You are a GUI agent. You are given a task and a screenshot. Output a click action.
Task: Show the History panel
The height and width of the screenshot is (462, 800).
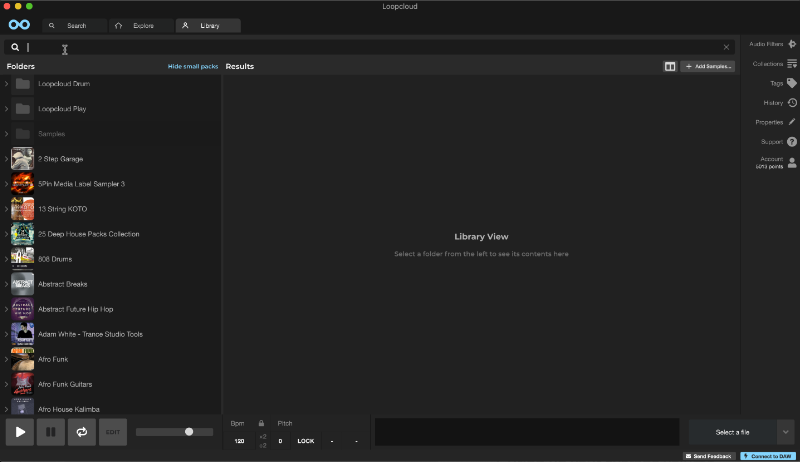[x=791, y=102]
